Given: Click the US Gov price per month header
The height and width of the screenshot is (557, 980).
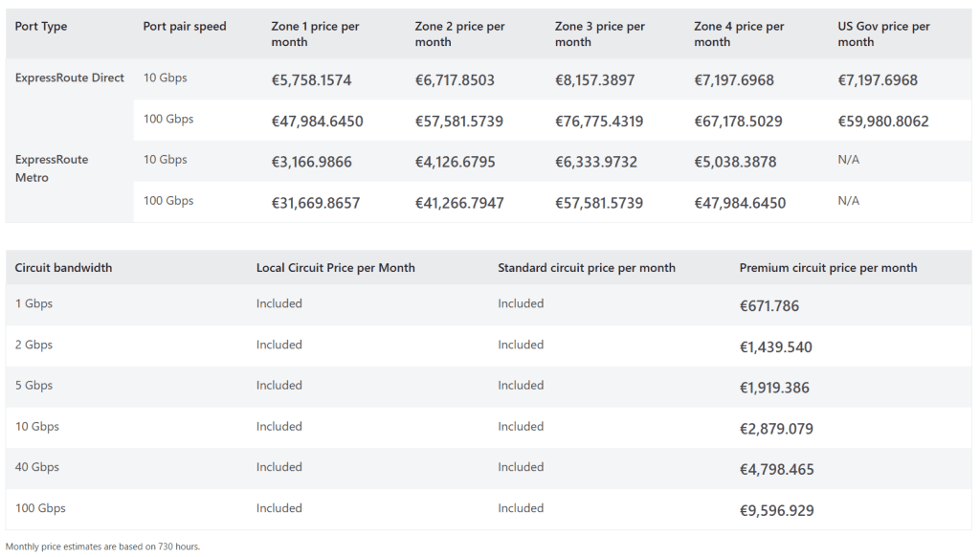Looking at the screenshot, I should point(883,34).
